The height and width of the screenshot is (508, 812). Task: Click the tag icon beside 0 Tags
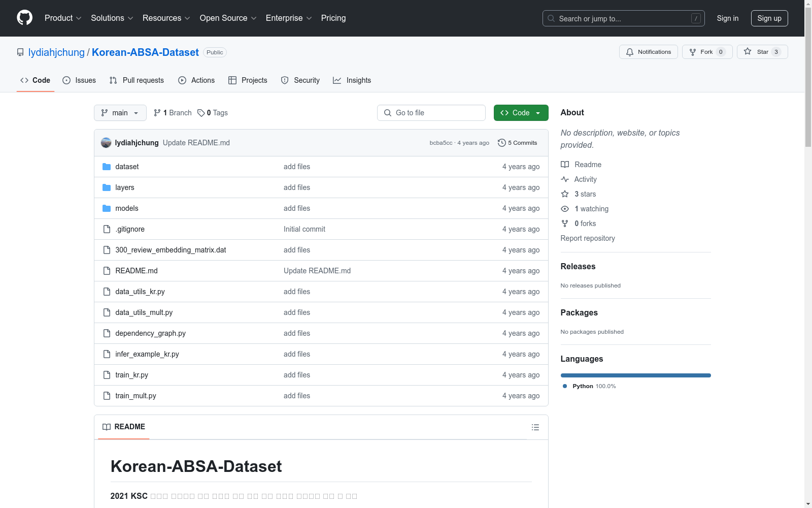201,113
